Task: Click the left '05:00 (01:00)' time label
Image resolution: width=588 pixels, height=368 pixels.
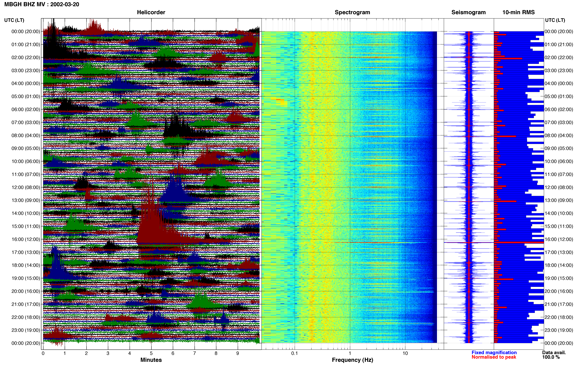Action: coord(26,96)
